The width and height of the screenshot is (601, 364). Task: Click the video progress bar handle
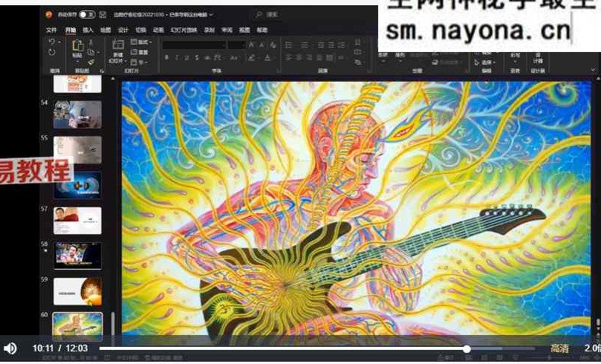467,348
